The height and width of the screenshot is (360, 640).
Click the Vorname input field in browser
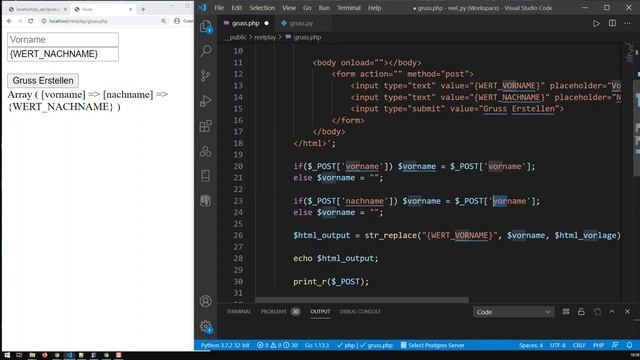63,40
